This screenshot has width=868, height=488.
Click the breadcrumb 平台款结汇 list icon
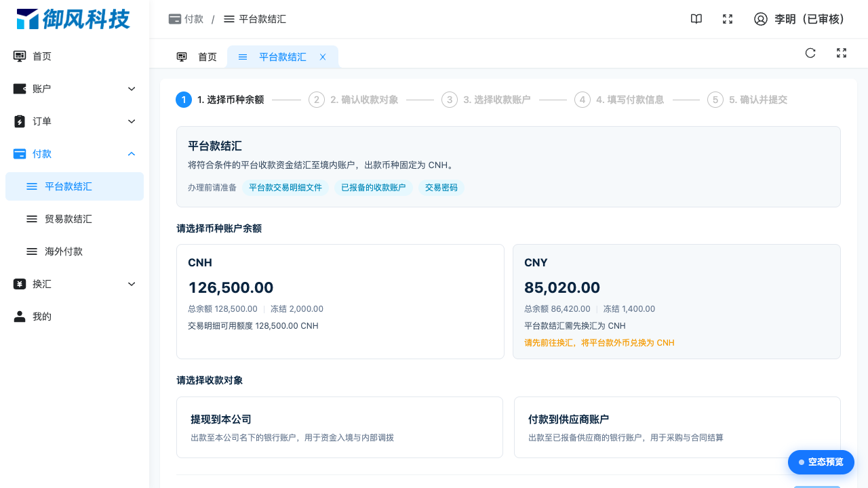tap(229, 19)
